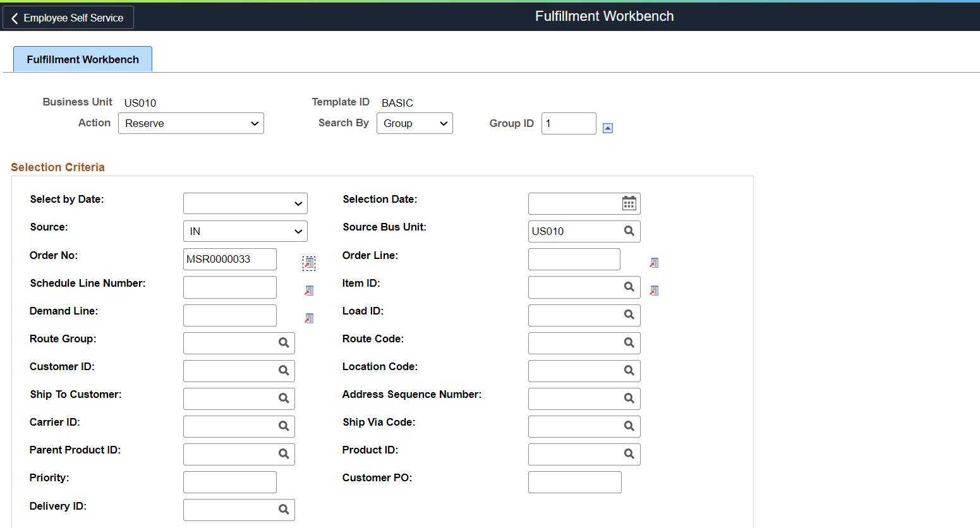
Task: Click into the Customer PO field
Action: tap(574, 482)
